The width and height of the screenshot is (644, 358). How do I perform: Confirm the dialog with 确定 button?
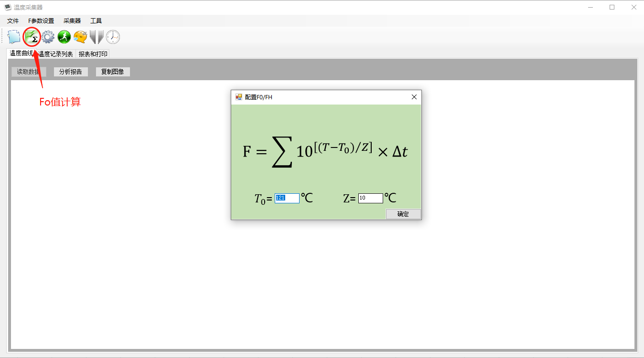[403, 214]
